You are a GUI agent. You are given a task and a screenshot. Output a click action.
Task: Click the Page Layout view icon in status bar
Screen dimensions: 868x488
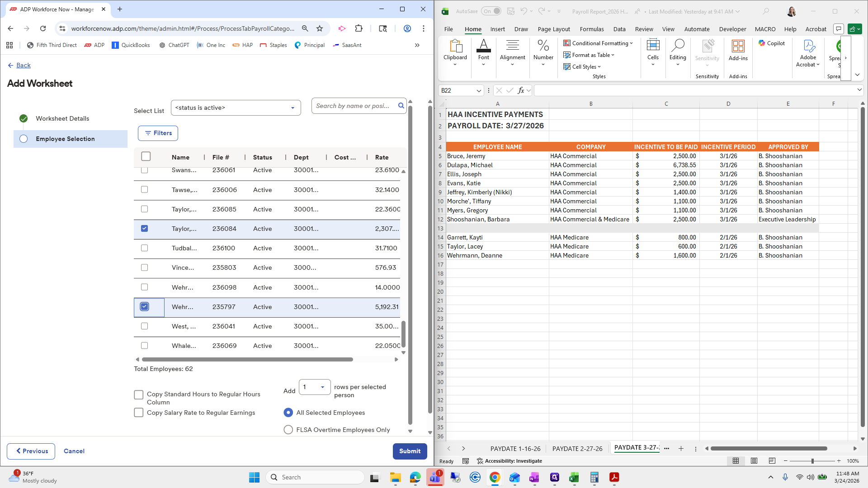click(x=754, y=461)
